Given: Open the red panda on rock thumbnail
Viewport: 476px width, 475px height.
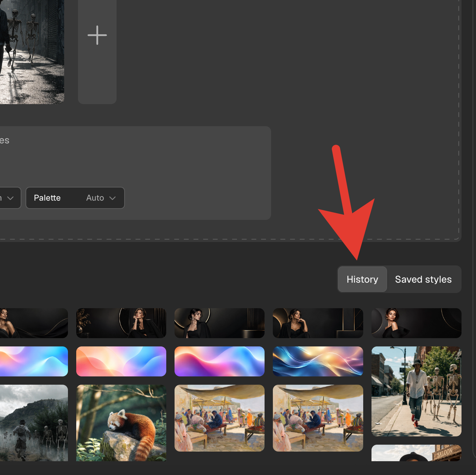Looking at the screenshot, I should point(121,423).
